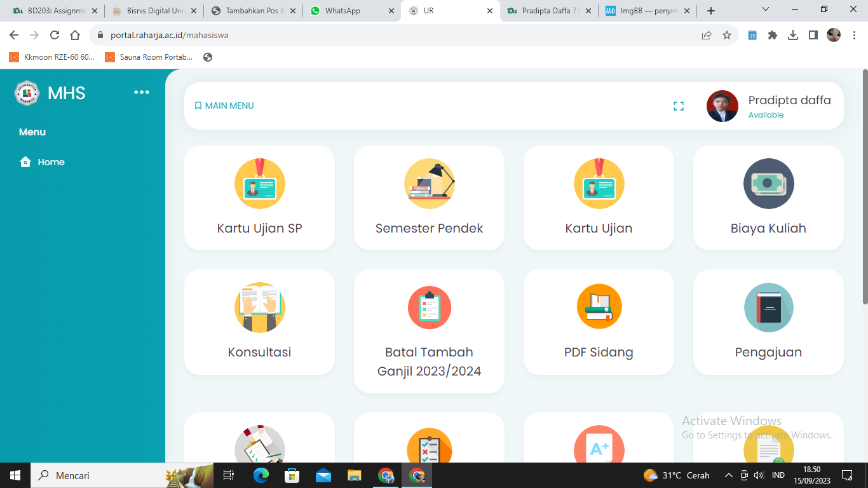Open the Mail app from the taskbar
This screenshot has width=868, height=488.
click(x=323, y=475)
